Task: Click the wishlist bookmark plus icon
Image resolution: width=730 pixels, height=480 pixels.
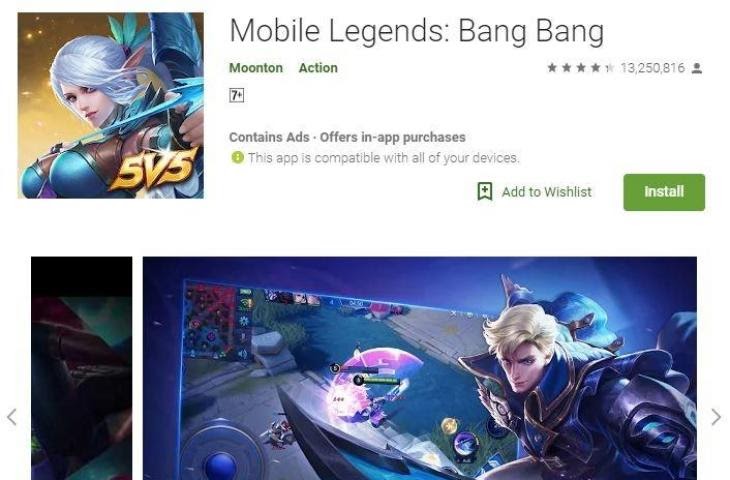Action: click(485, 192)
